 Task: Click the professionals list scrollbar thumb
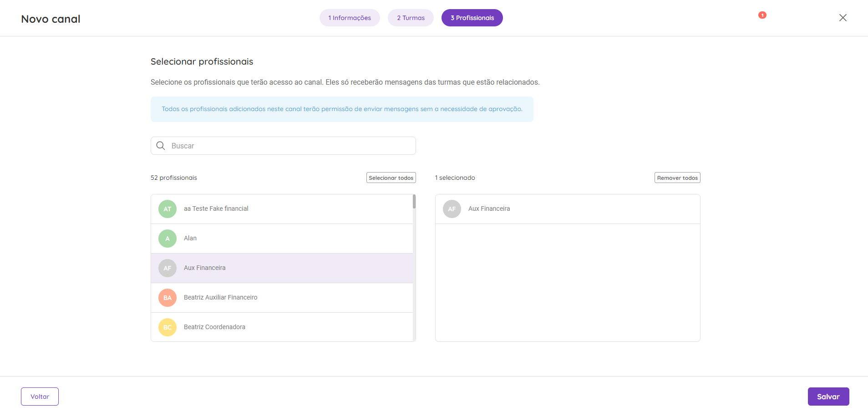pos(414,201)
